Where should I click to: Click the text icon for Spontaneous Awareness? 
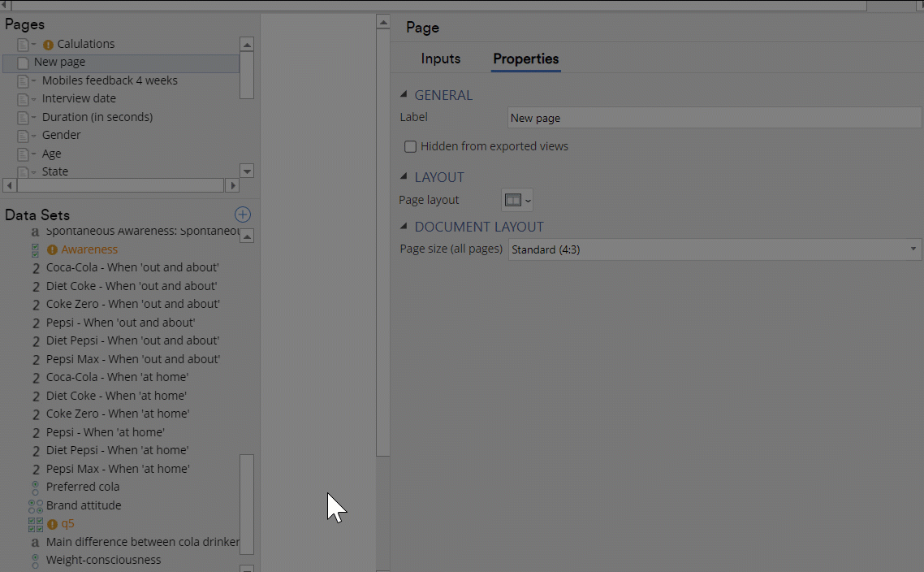tap(36, 232)
